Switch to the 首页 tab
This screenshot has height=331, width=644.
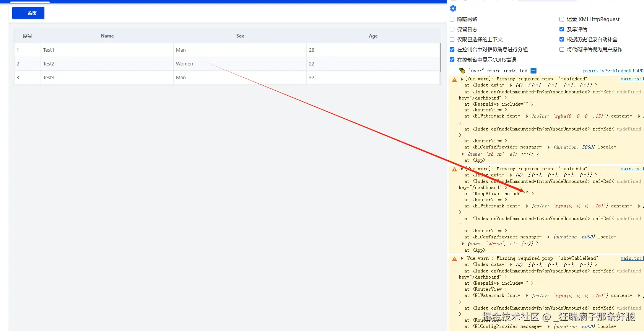click(x=28, y=13)
